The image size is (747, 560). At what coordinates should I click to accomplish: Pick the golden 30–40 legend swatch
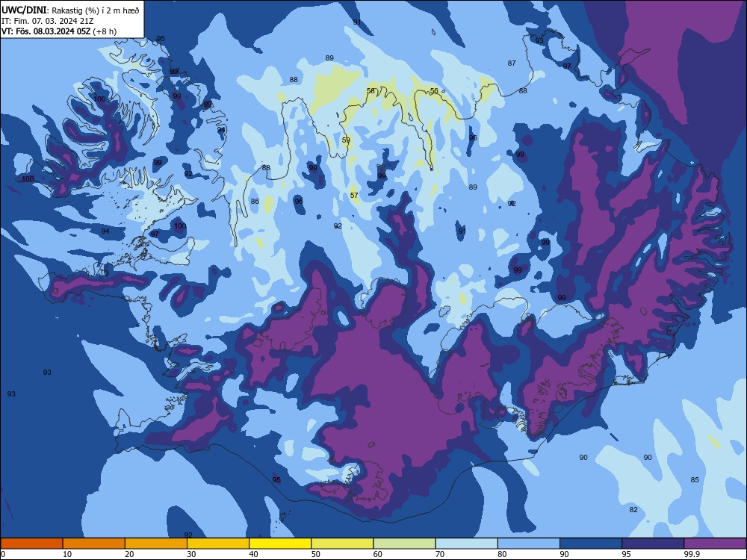coord(218,544)
